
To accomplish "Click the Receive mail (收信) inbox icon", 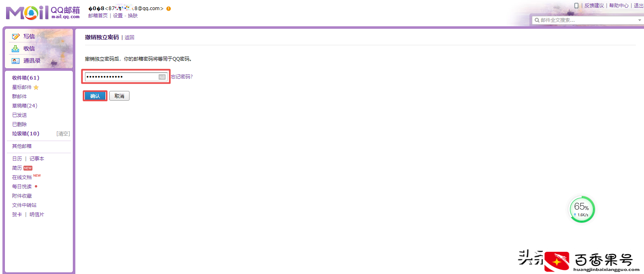I will (x=15, y=48).
